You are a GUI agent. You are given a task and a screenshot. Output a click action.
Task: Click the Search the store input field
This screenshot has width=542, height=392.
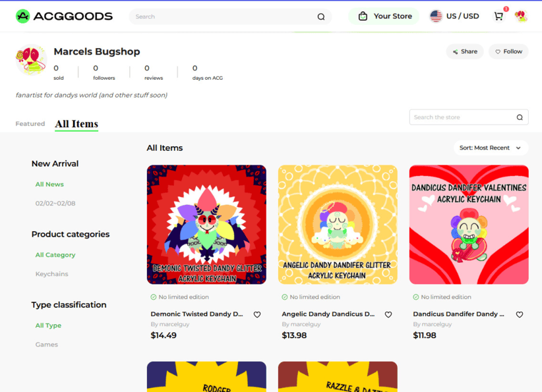pos(462,117)
